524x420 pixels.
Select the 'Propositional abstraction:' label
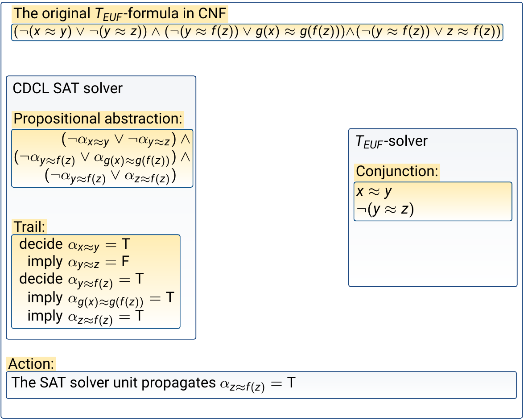click(98, 119)
